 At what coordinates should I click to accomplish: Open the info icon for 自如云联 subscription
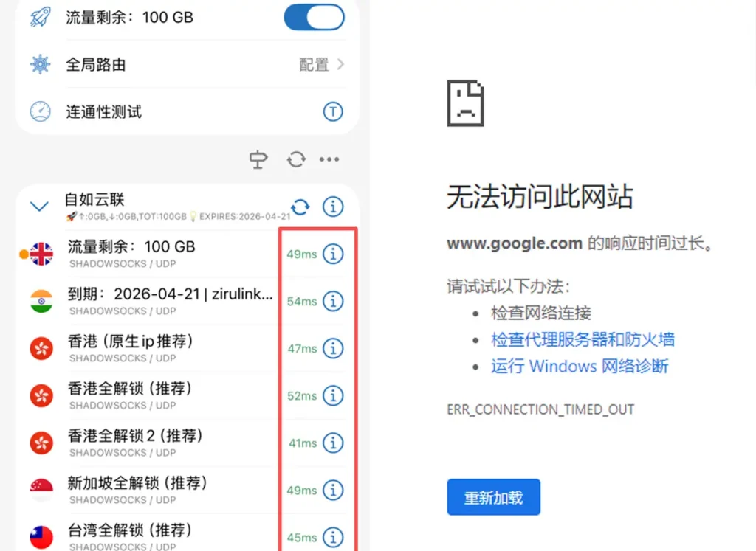(333, 207)
